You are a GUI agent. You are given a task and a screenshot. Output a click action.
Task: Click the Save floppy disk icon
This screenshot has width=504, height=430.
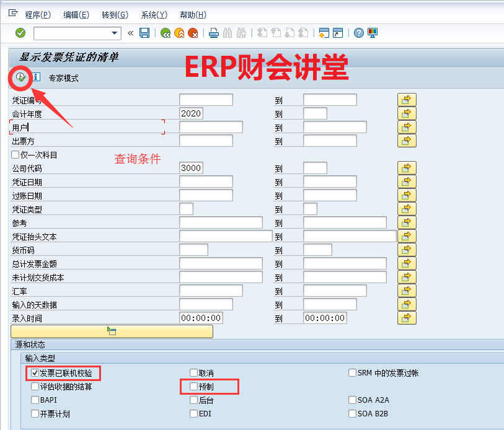click(x=144, y=33)
